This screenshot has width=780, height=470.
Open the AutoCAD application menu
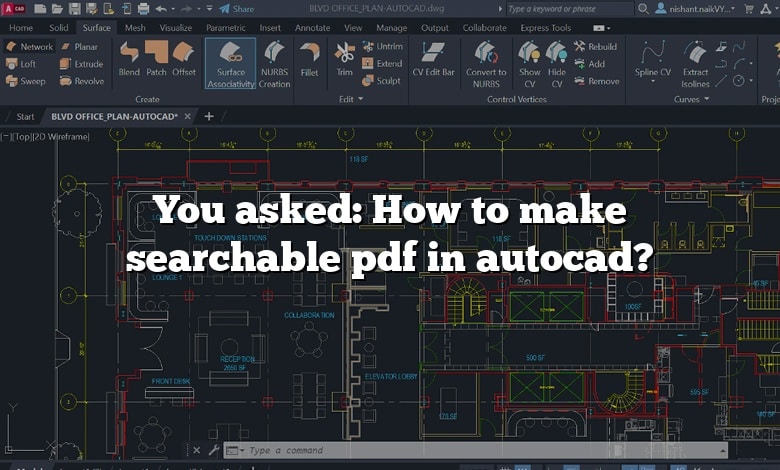[x=13, y=8]
